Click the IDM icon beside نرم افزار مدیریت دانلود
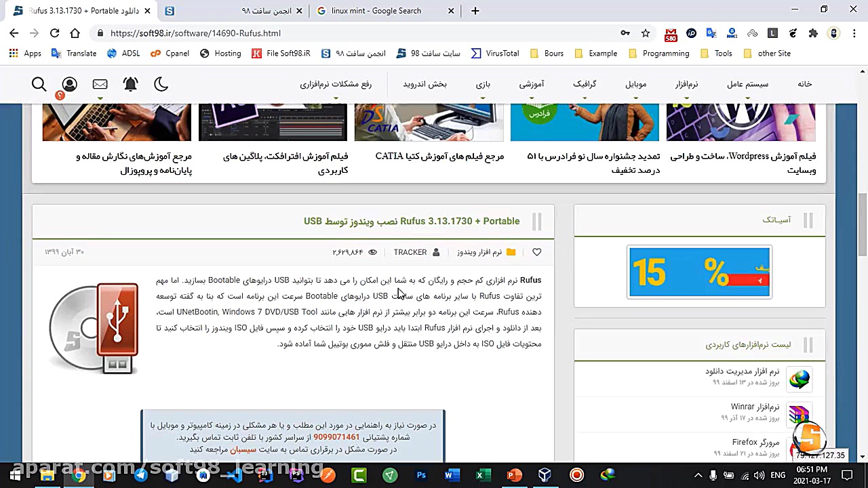Viewport: 868px width, 488px height. tap(799, 380)
